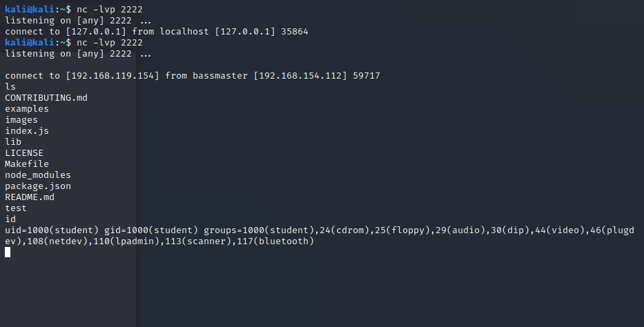Select the examples directory entry

tap(27, 108)
